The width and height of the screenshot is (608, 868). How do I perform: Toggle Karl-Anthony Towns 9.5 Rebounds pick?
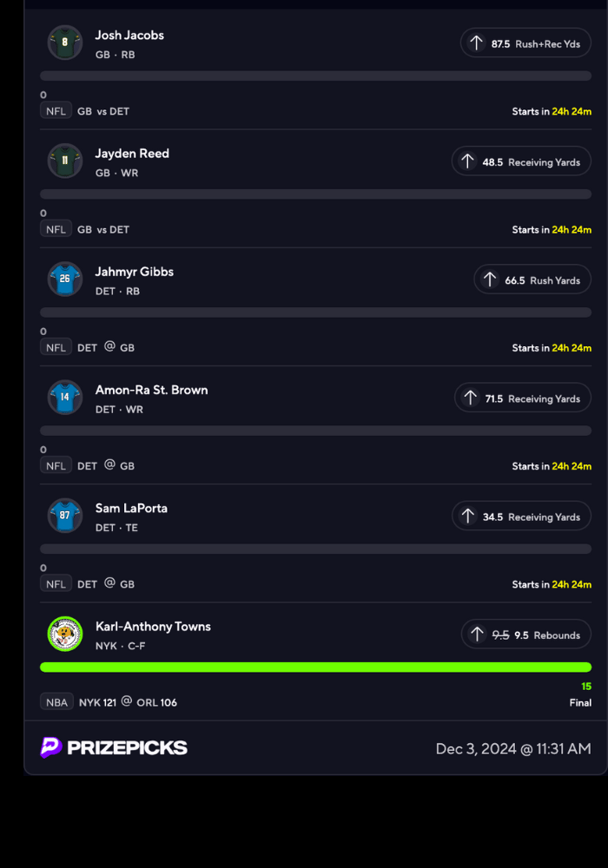tap(525, 635)
